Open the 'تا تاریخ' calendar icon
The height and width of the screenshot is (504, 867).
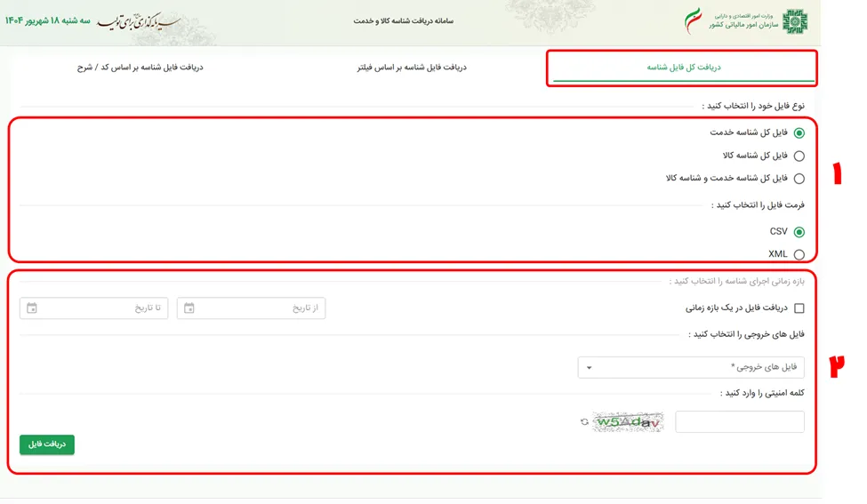(x=32, y=308)
